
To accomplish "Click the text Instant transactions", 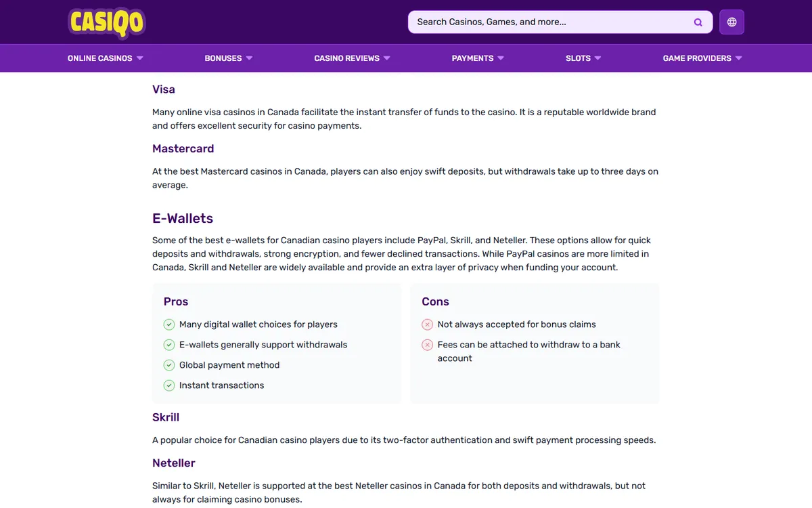I will [x=222, y=385].
